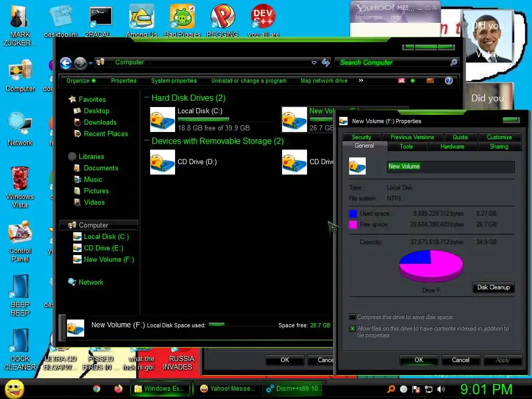The height and width of the screenshot is (399, 532).
Task: Toggle Compress this drive checkbox
Action: 353,317
